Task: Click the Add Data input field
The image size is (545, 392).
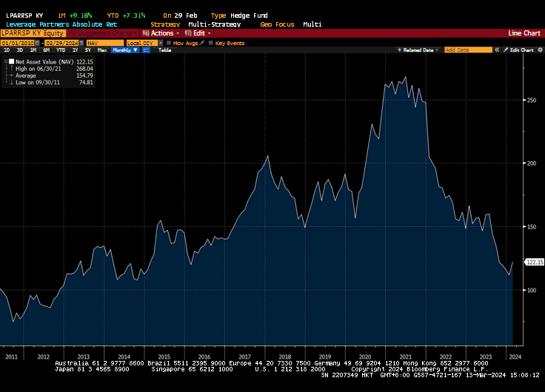Action: 468,50
